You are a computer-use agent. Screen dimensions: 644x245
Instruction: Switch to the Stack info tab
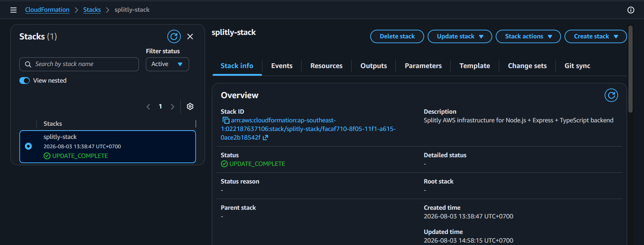[237, 66]
